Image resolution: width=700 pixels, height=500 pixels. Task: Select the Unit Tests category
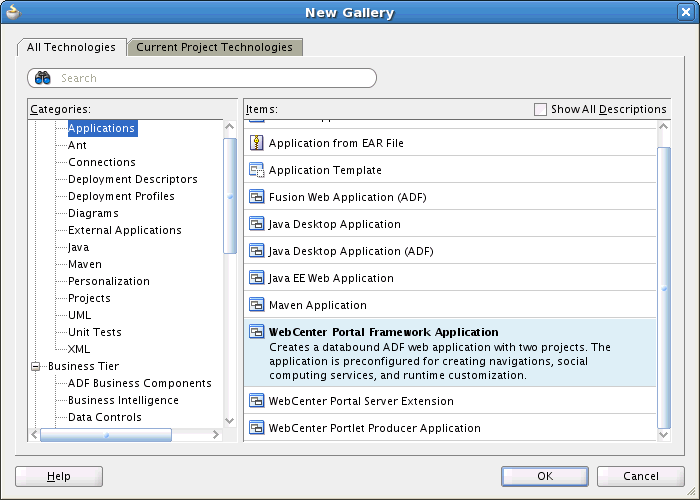click(x=95, y=332)
